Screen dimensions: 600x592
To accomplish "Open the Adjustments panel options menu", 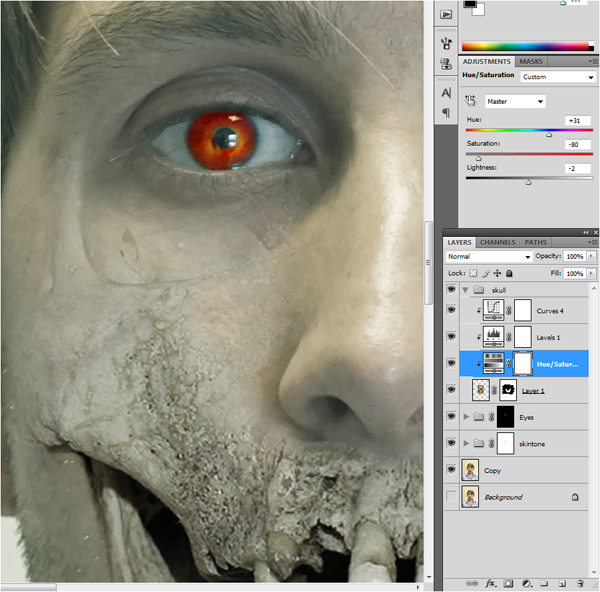I will tap(593, 61).
